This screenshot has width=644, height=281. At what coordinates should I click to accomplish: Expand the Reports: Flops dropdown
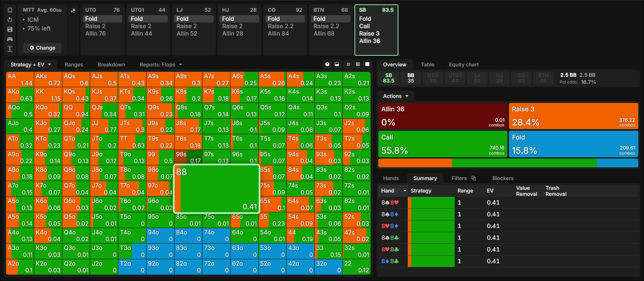(x=161, y=65)
